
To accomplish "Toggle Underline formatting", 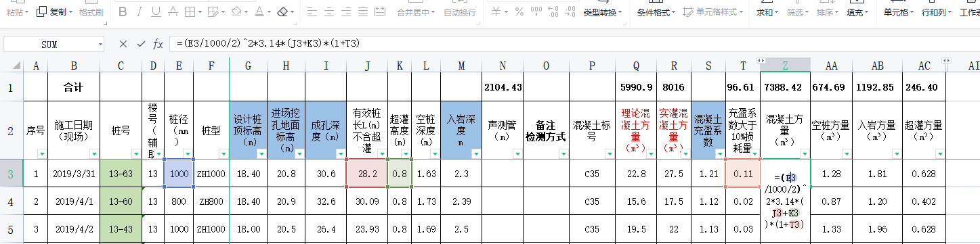I will 156,11.
